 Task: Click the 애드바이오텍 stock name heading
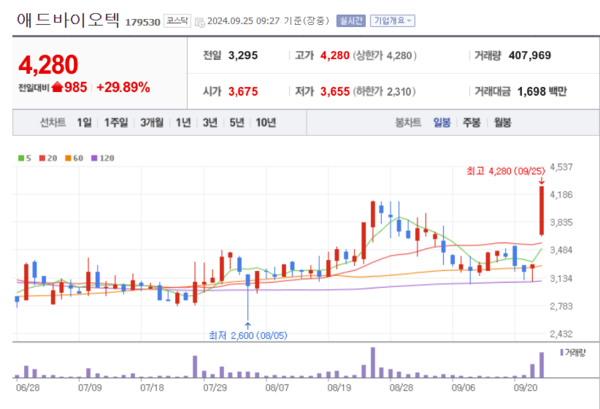tap(68, 20)
